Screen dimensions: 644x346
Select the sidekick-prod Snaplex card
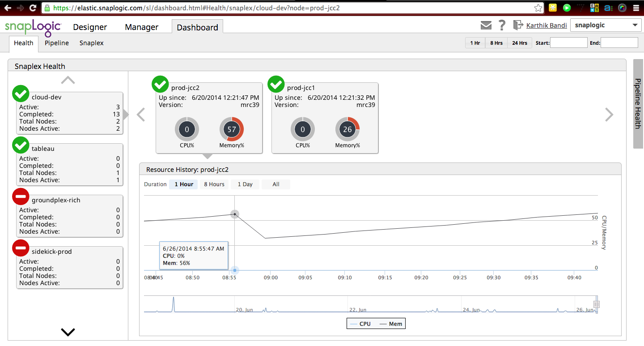[x=70, y=268]
